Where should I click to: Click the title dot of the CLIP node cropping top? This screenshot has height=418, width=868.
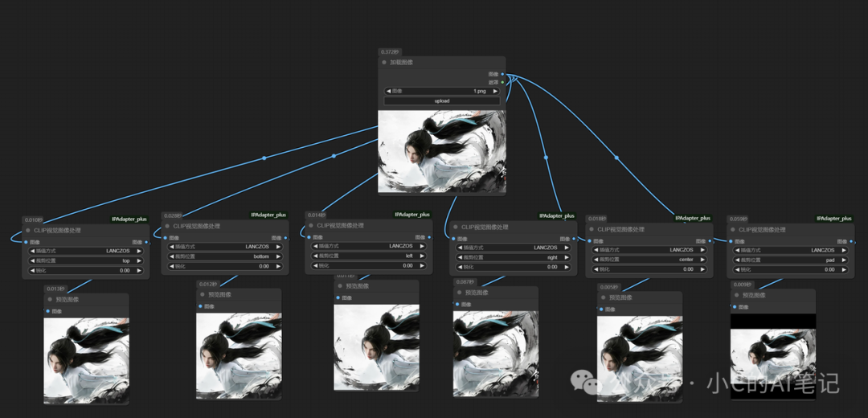(28, 231)
